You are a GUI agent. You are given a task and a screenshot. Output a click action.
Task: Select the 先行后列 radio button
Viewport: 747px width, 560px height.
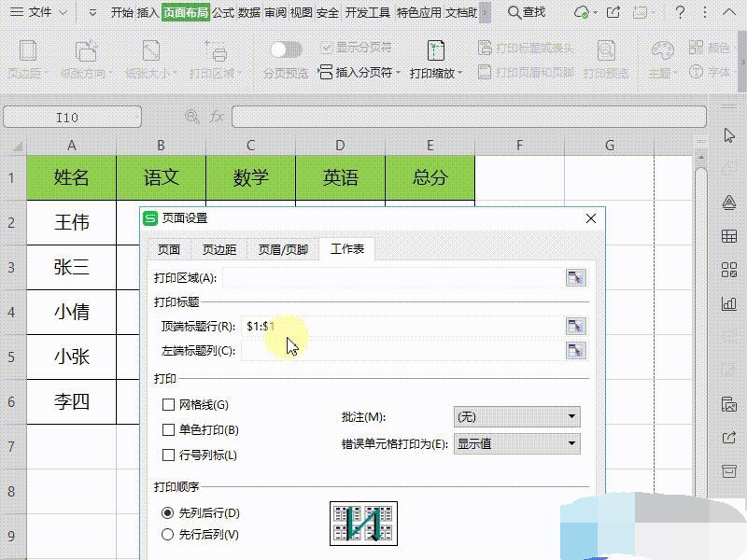click(x=168, y=535)
